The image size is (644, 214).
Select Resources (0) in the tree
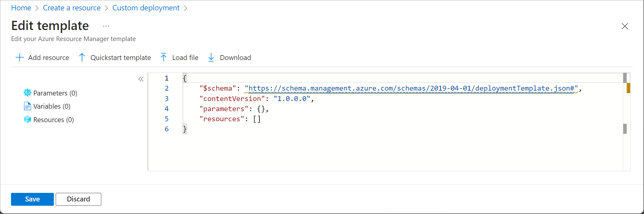[x=54, y=120]
